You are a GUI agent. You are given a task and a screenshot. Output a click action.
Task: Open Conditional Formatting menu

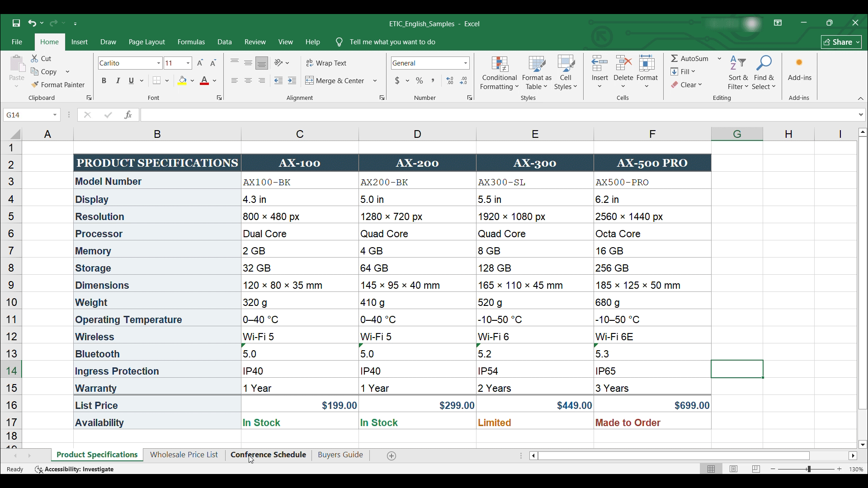point(499,73)
